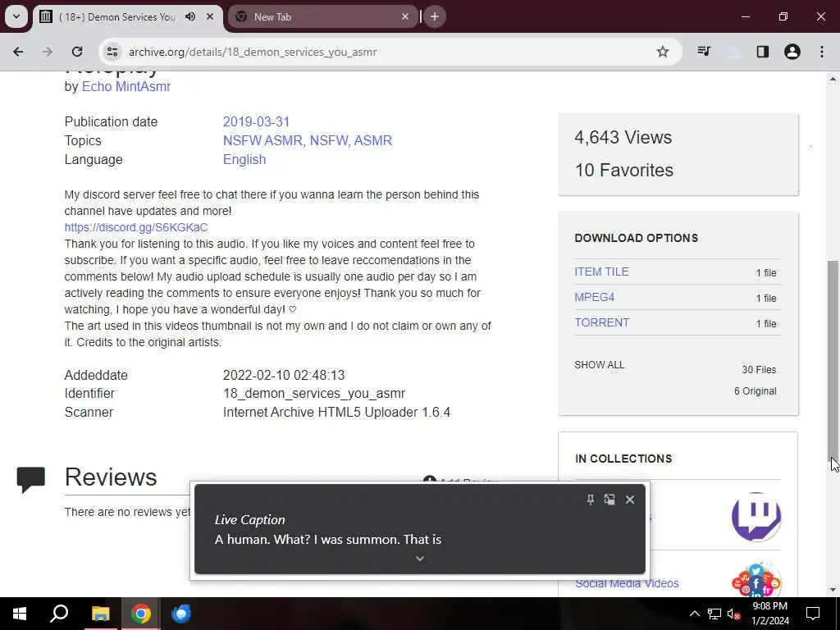The height and width of the screenshot is (630, 840).
Task: Click the 18_demon_services_you_asmr identifier text
Action: pyautogui.click(x=314, y=393)
